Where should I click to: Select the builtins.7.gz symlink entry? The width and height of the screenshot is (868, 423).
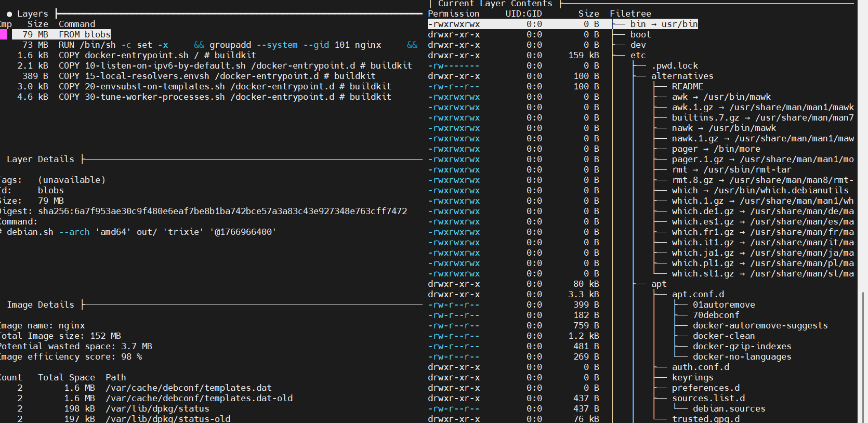pos(763,117)
